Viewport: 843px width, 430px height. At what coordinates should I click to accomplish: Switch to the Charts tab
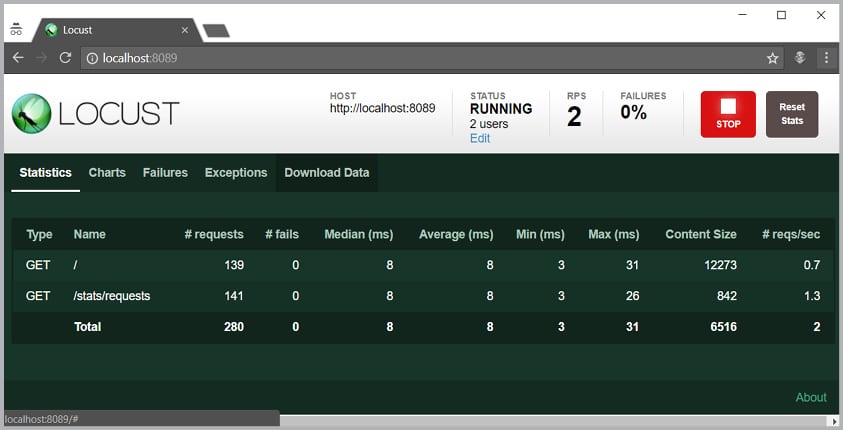(x=107, y=173)
